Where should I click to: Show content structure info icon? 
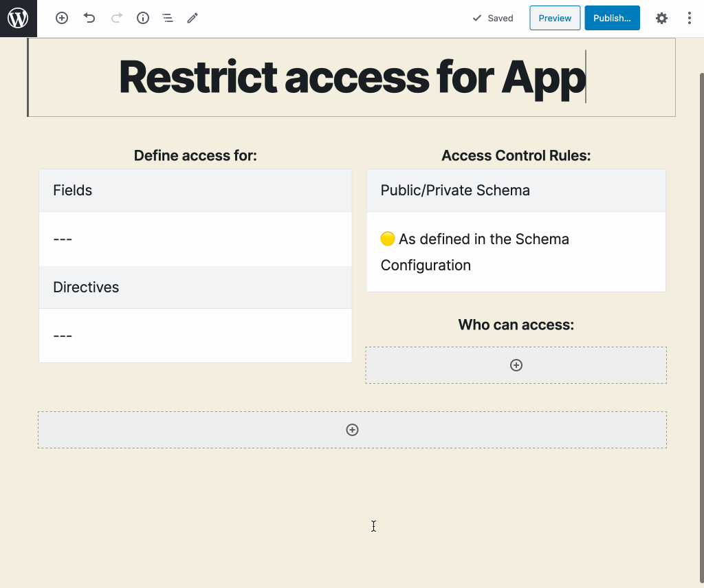[x=143, y=18]
